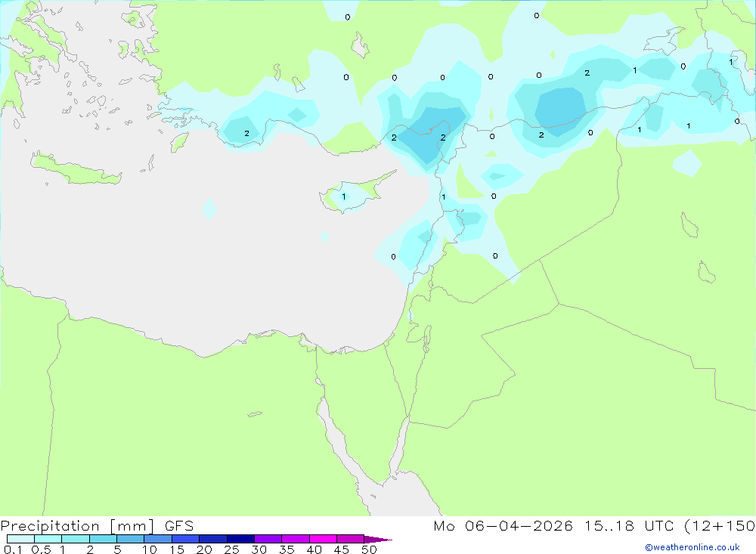
Task: Click the legend label '45'
Action: pos(342,549)
